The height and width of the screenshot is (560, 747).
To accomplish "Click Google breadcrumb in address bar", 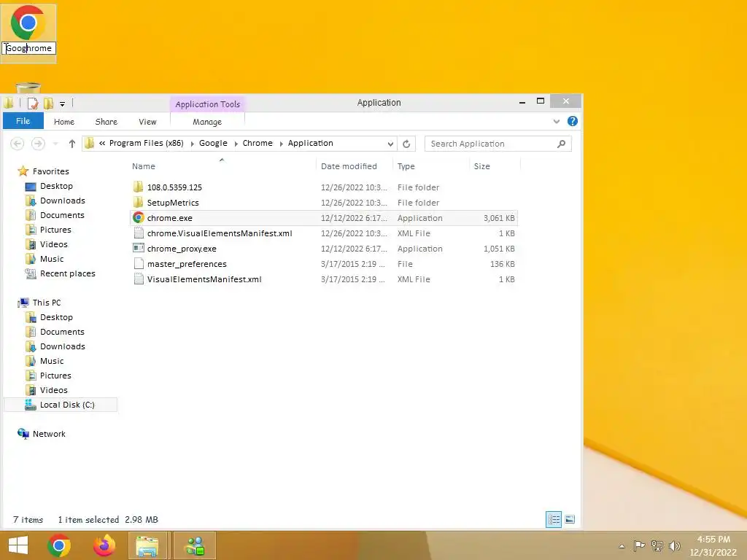I will [213, 143].
